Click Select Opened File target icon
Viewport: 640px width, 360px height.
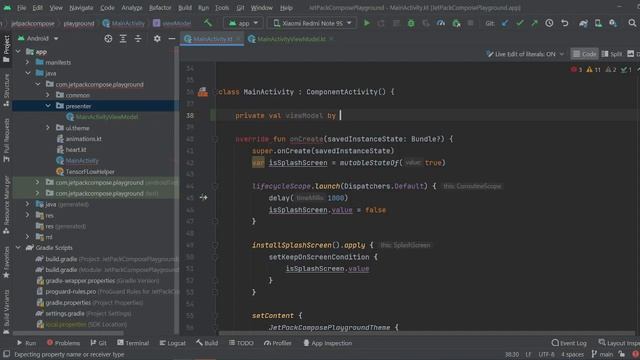click(x=108, y=38)
